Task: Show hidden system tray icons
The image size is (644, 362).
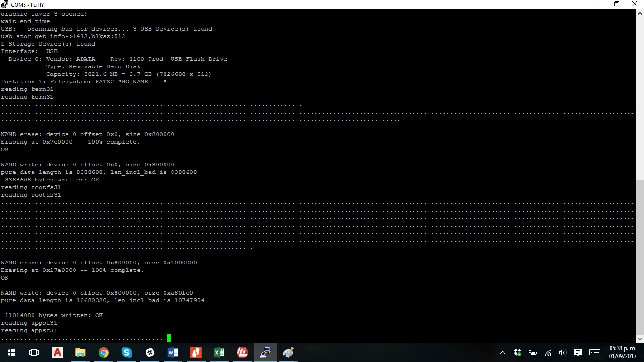Action: pyautogui.click(x=503, y=353)
